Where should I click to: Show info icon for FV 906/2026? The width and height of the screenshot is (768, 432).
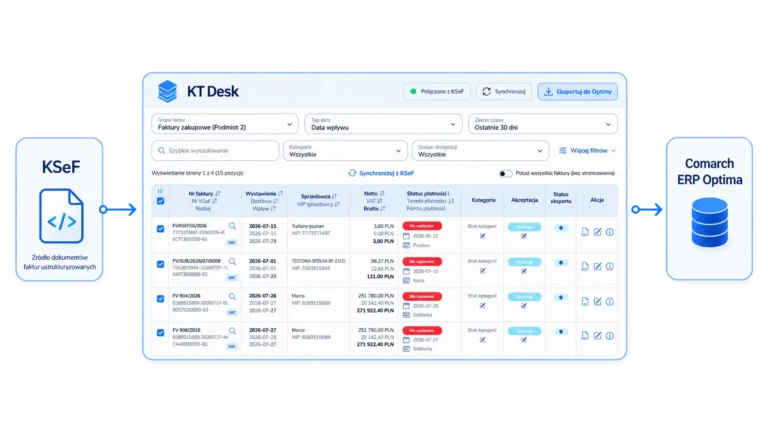pos(610,336)
